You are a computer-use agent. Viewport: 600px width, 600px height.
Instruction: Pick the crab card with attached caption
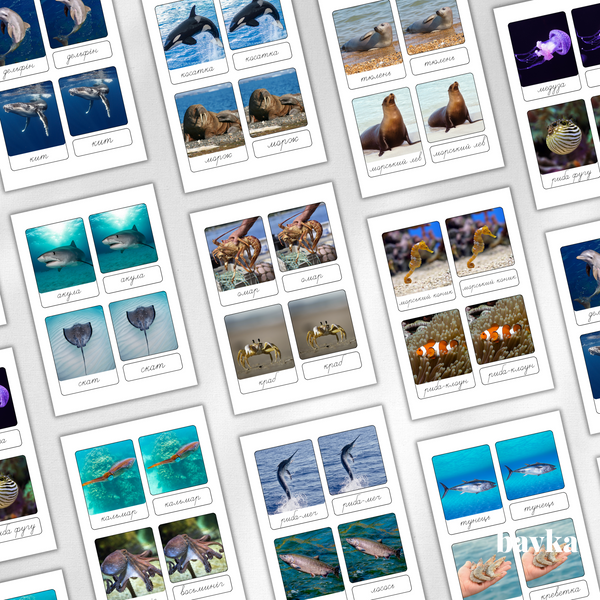tap(261, 349)
